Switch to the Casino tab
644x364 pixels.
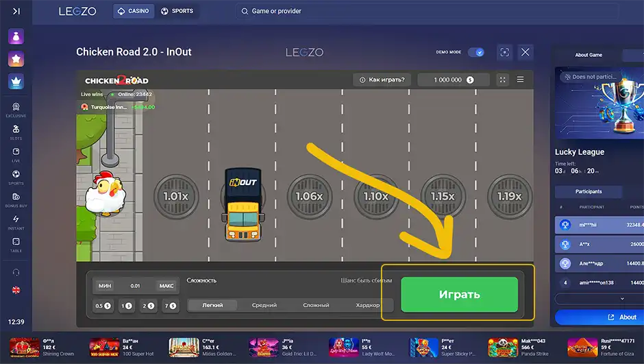tap(134, 11)
